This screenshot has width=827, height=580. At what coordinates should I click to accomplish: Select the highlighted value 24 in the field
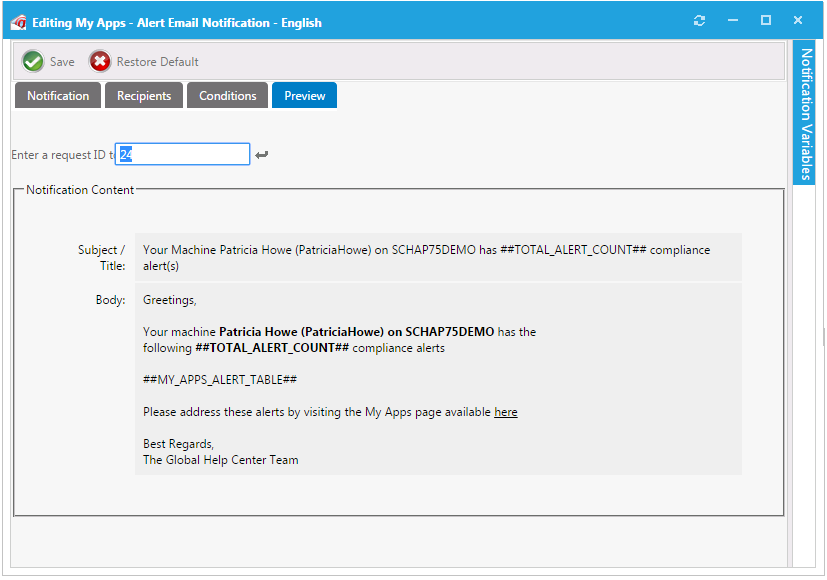[126, 153]
